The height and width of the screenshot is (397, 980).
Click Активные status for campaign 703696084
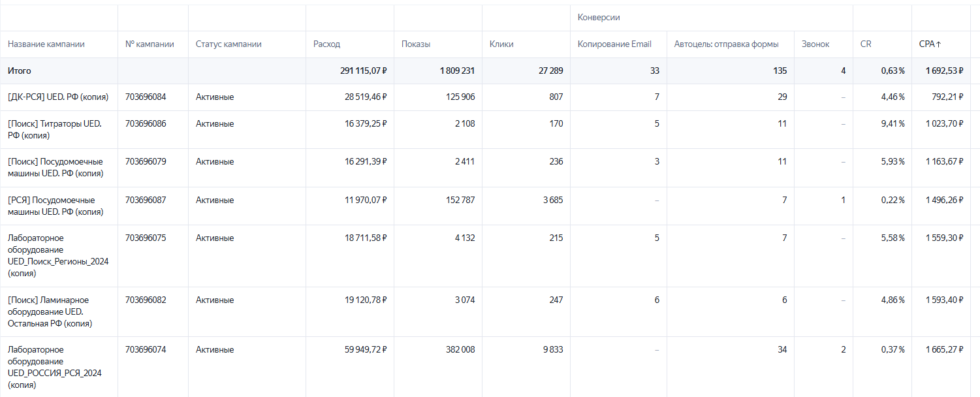(215, 97)
